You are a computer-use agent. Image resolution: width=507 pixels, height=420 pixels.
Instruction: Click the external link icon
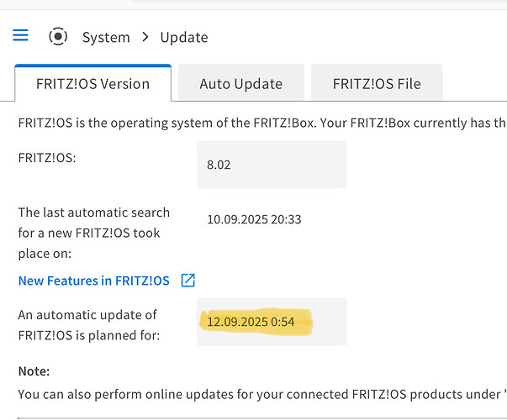click(x=187, y=280)
